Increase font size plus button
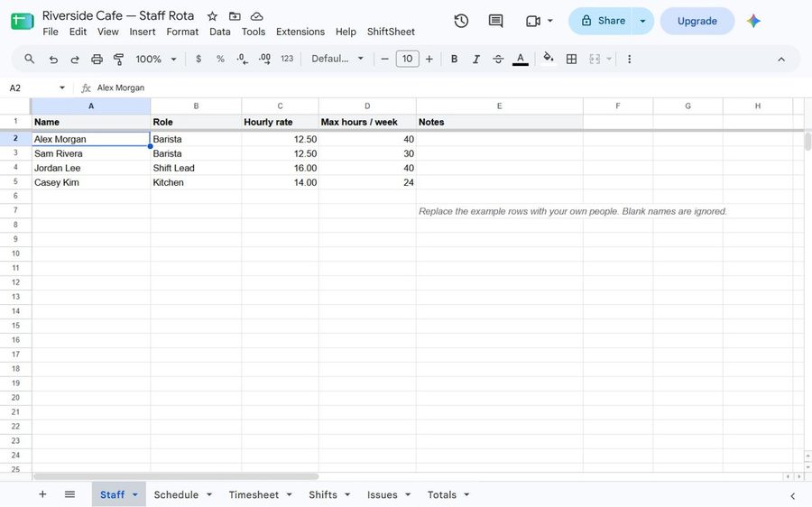 tap(429, 59)
